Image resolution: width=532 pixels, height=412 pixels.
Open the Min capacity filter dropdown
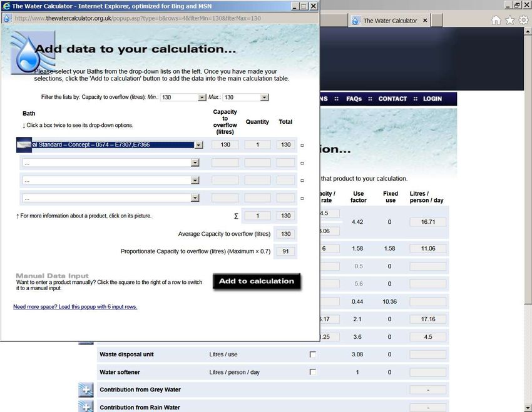click(x=202, y=98)
